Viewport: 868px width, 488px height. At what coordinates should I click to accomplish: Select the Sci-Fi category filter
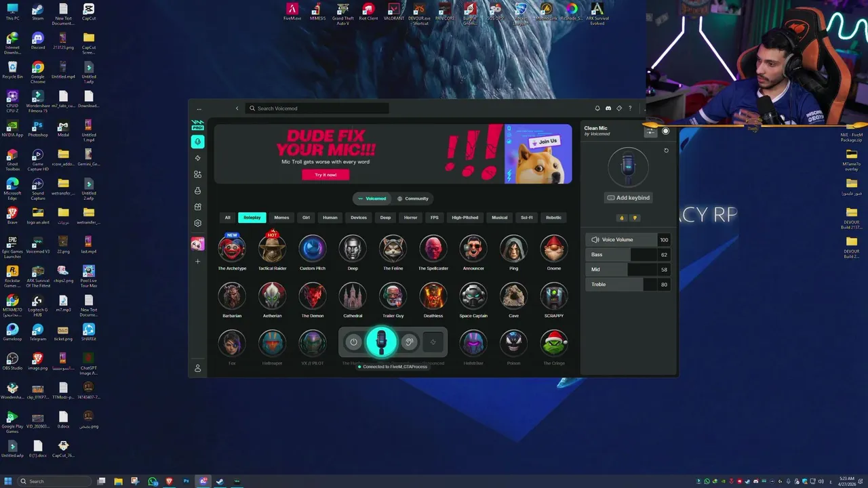point(527,218)
